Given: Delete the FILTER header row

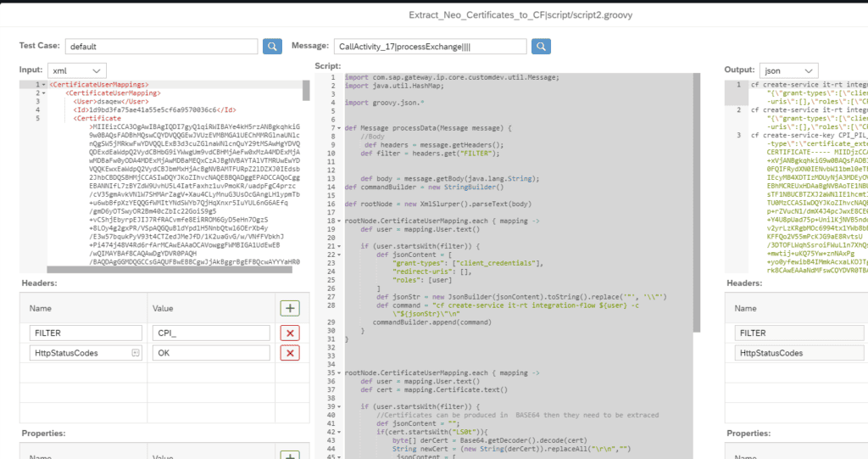Looking at the screenshot, I should (290, 333).
